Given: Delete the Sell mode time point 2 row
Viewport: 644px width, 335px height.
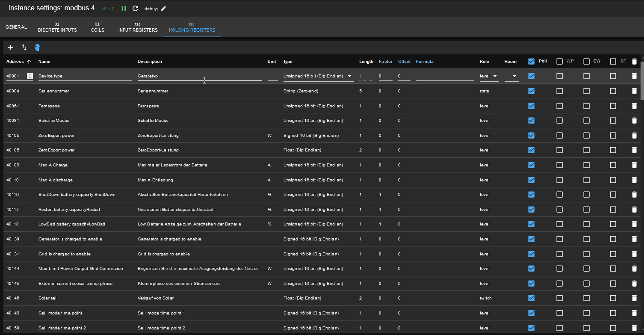Looking at the screenshot, I should [x=634, y=328].
